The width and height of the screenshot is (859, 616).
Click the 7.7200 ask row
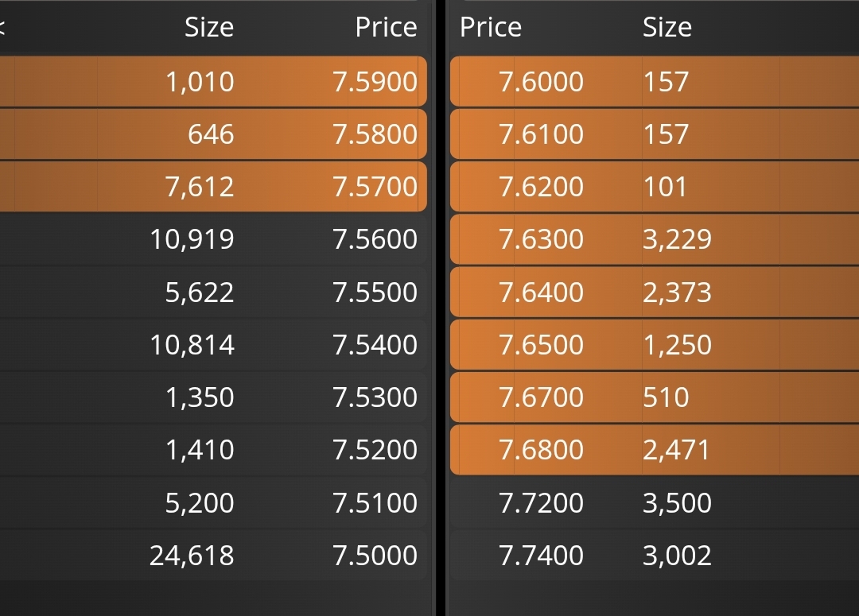(654, 502)
